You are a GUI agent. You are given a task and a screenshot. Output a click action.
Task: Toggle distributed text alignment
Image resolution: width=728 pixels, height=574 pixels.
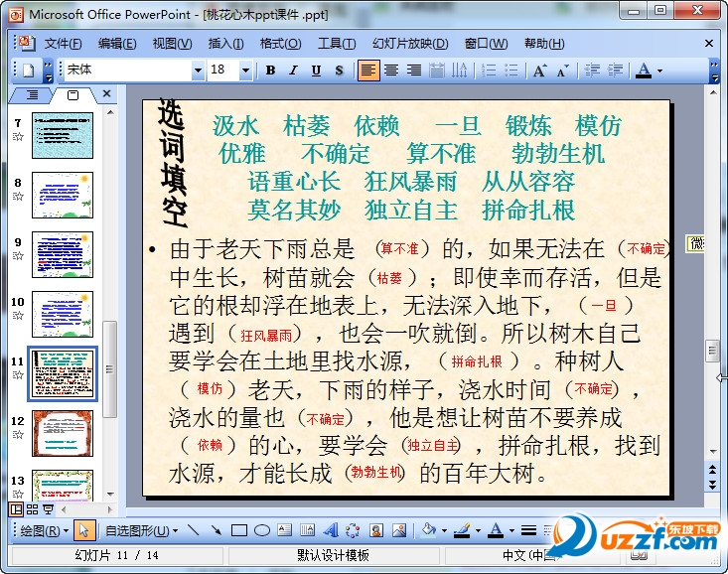(x=437, y=71)
